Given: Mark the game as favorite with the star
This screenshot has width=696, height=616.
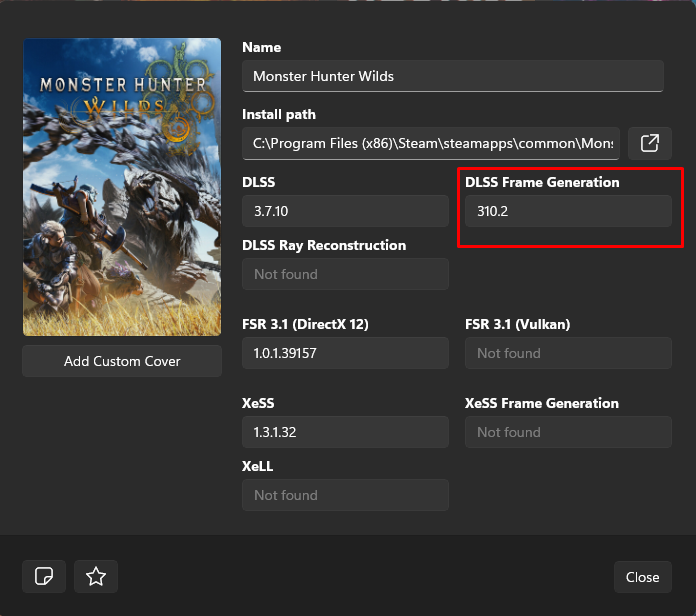Looking at the screenshot, I should pos(96,576).
